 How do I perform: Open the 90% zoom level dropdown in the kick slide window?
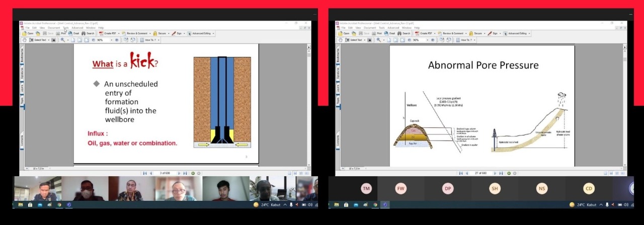[111, 40]
